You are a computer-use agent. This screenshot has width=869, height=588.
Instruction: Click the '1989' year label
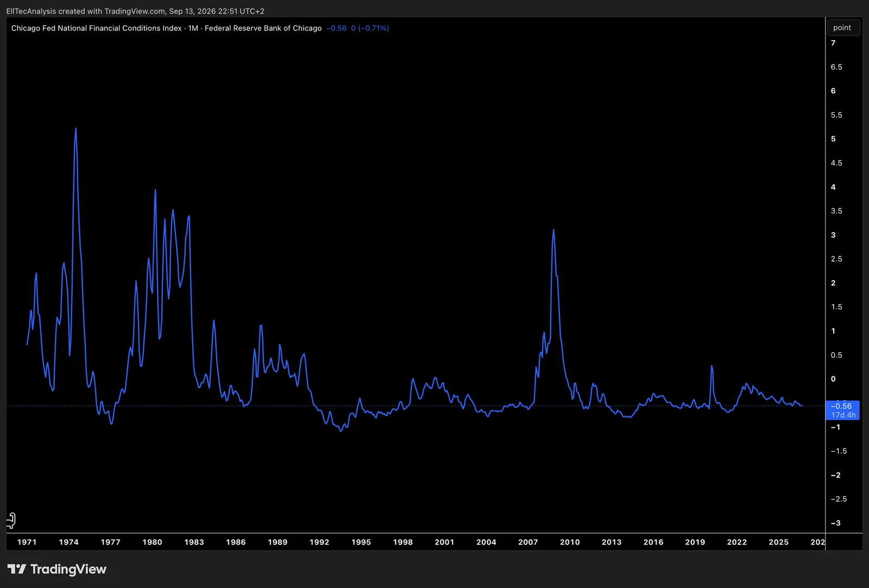point(278,542)
